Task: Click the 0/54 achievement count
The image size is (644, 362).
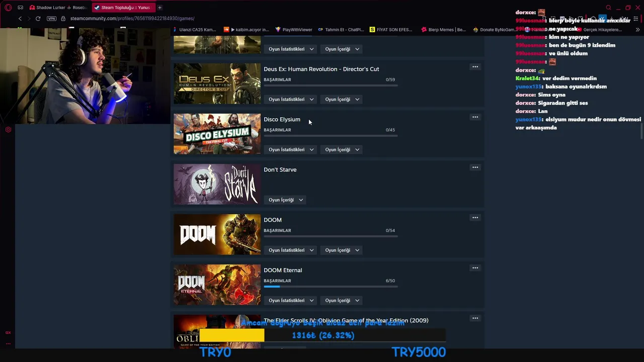Action: tap(390, 230)
